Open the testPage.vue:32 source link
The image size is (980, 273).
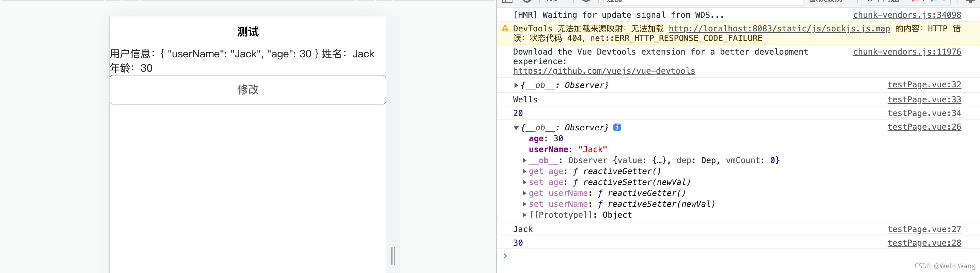tap(924, 85)
